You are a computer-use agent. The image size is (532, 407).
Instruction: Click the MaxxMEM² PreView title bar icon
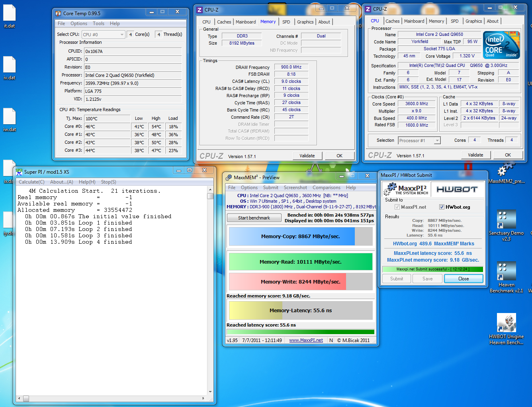[x=229, y=178]
